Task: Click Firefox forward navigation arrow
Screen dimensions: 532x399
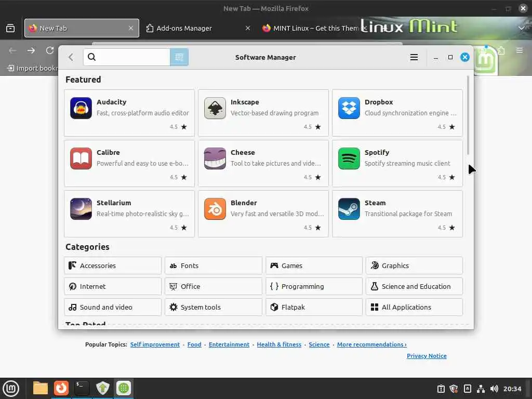Action: click(x=31, y=50)
